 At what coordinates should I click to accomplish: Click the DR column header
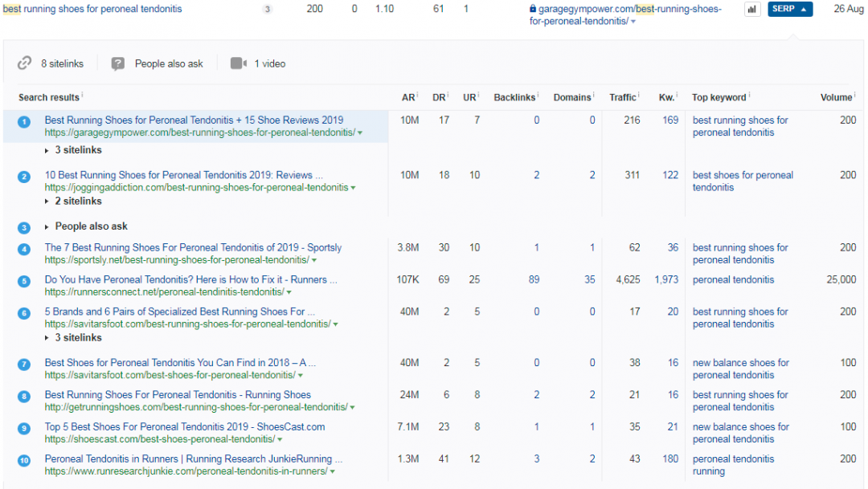coord(439,97)
